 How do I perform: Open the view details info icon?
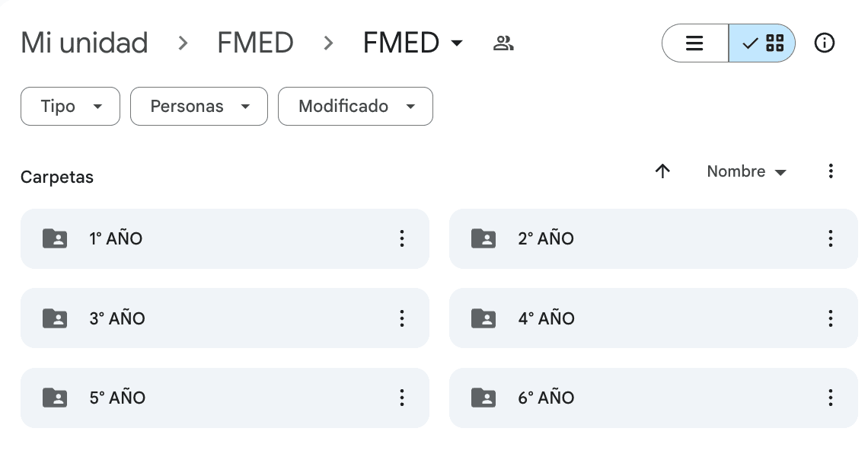pyautogui.click(x=825, y=43)
